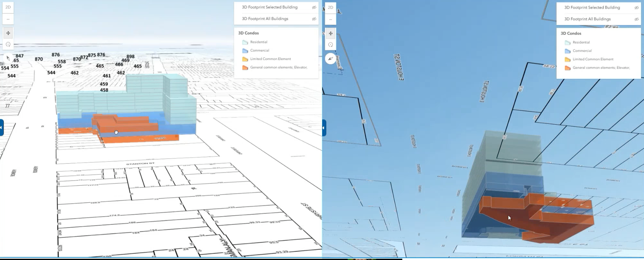Click the 3D Condos legend title, left view
The width and height of the screenshot is (644, 260).
[x=248, y=33]
